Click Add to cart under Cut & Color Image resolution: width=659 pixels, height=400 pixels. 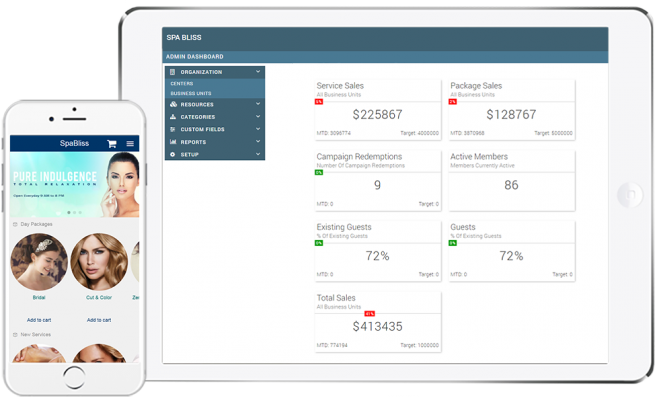[x=99, y=320]
